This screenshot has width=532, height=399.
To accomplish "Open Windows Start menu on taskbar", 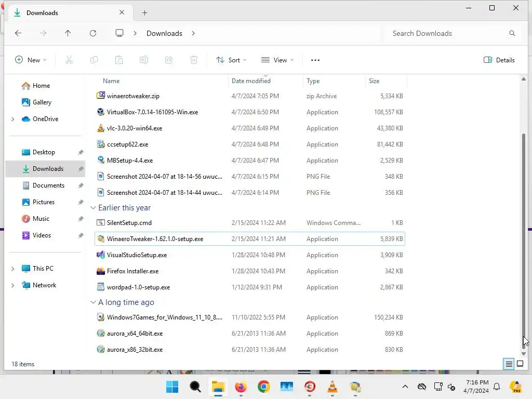I will [172, 387].
